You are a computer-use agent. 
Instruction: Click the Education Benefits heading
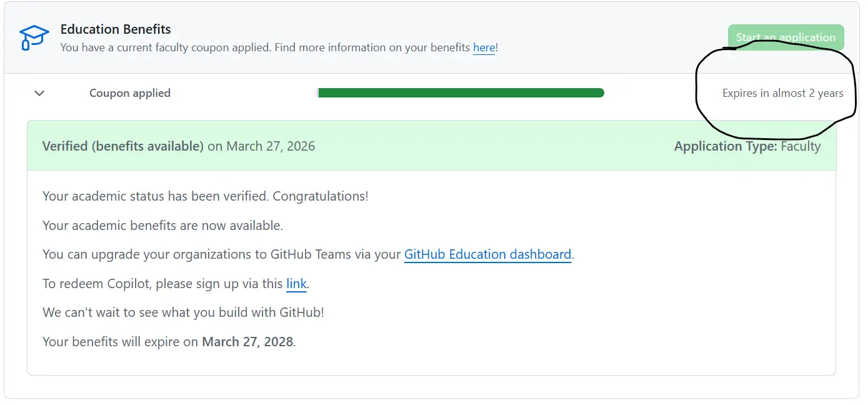[116, 29]
